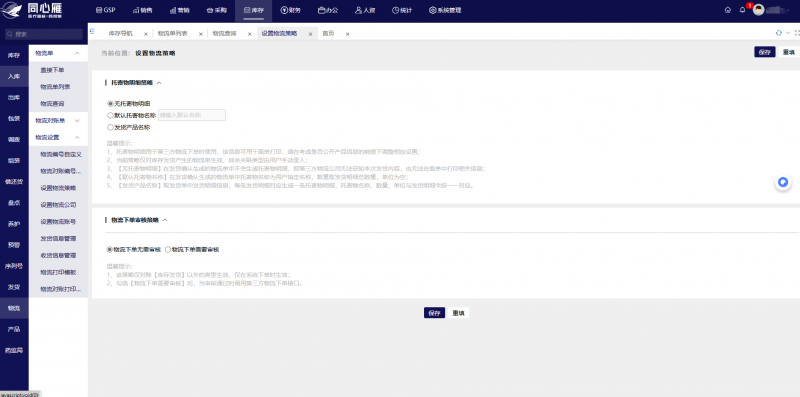Select 默认托寄物名称 radio option

[x=110, y=115]
